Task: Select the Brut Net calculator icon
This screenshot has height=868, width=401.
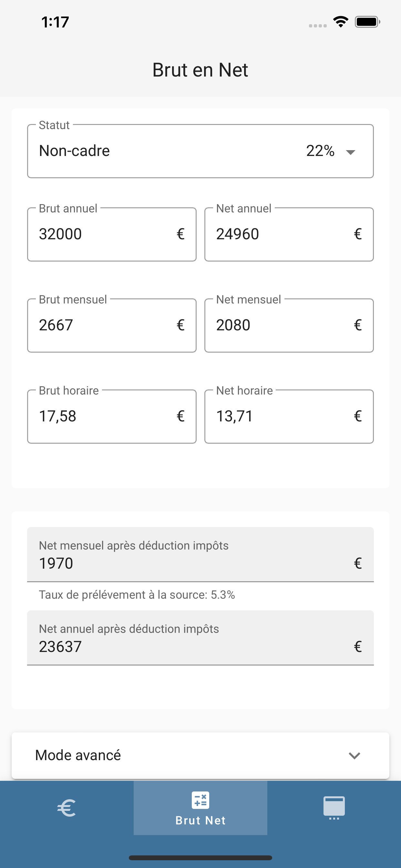Action: click(x=200, y=800)
